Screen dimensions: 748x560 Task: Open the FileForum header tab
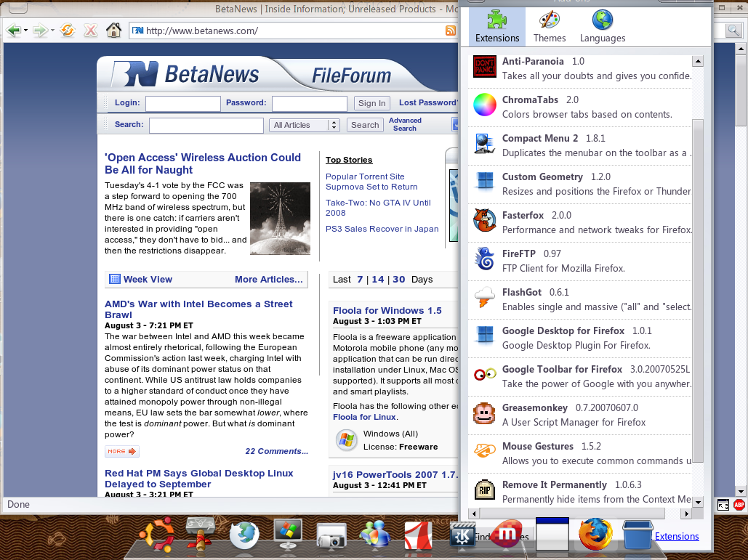pyautogui.click(x=352, y=76)
